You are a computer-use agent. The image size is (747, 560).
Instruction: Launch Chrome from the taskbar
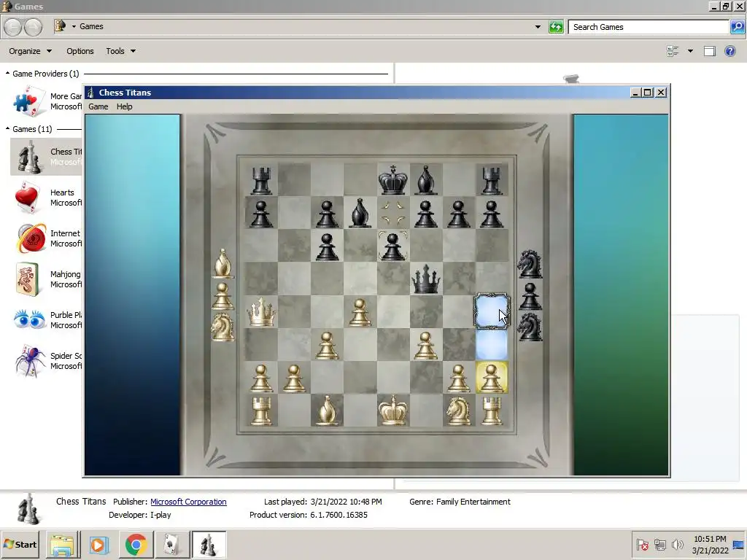[x=136, y=545]
